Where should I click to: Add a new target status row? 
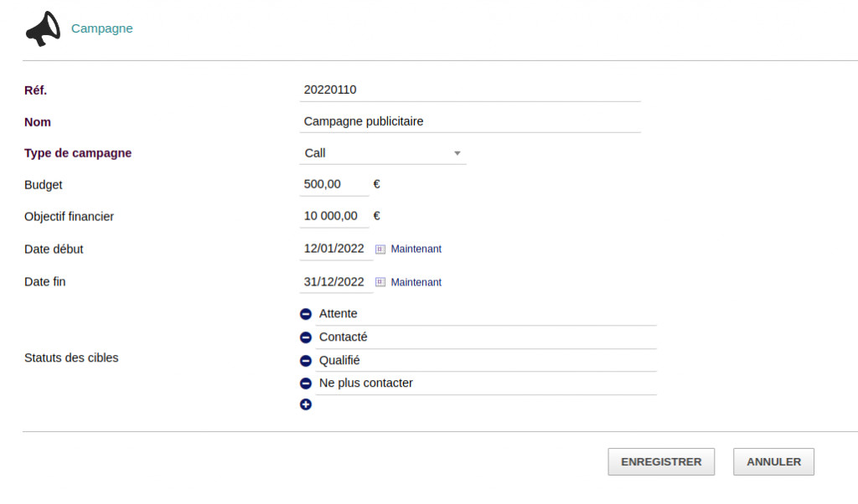point(306,405)
